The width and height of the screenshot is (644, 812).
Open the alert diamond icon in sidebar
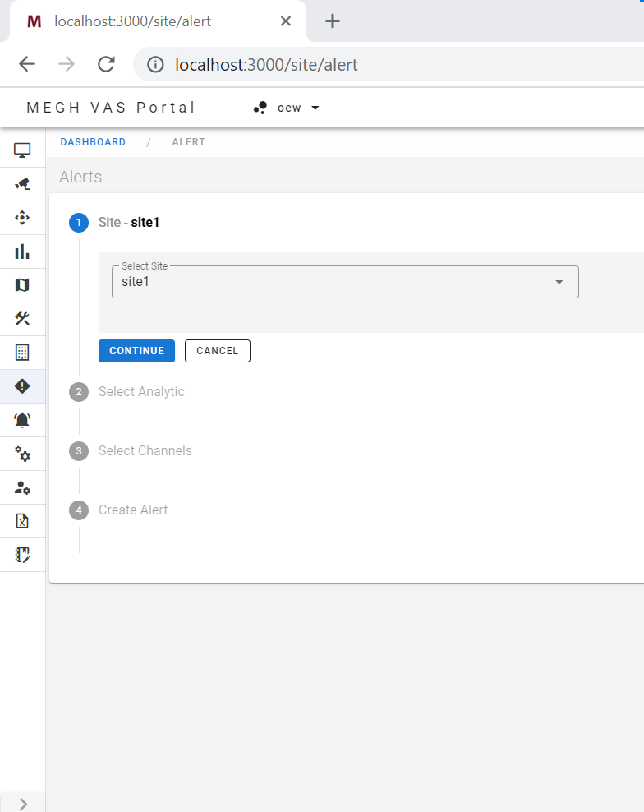pyautogui.click(x=22, y=386)
